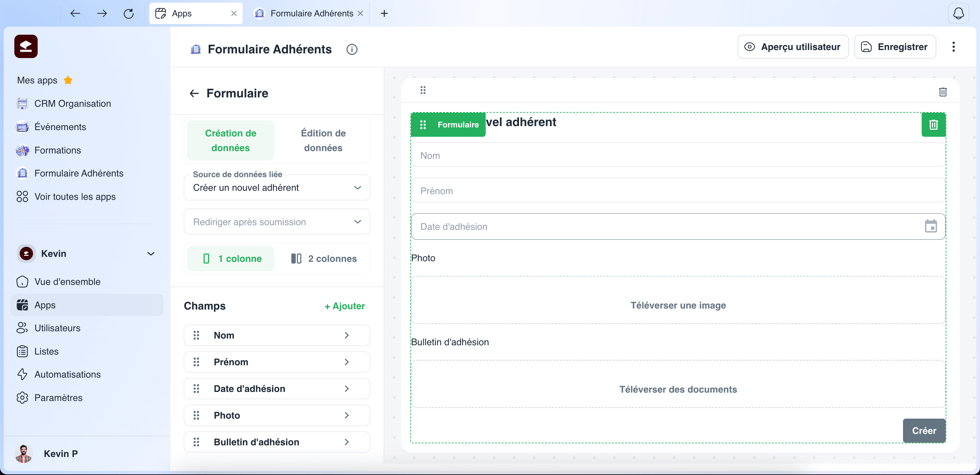Open the Rediriger après soumission dropdown
980x475 pixels.
(x=277, y=222)
